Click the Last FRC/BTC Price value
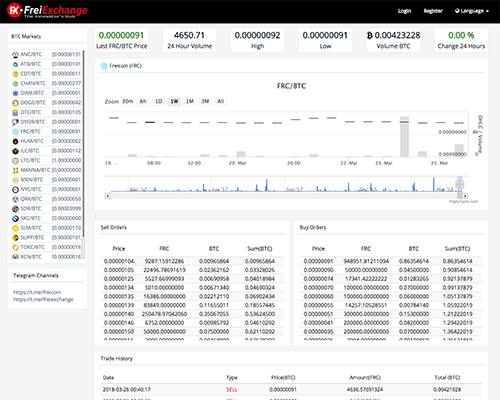The width and height of the screenshot is (500, 400). coord(121,35)
